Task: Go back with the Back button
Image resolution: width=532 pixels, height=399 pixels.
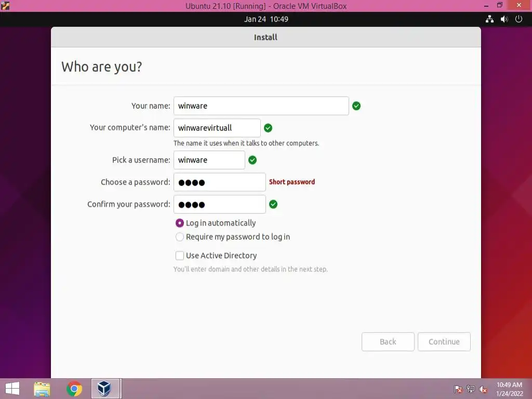Action: point(388,342)
